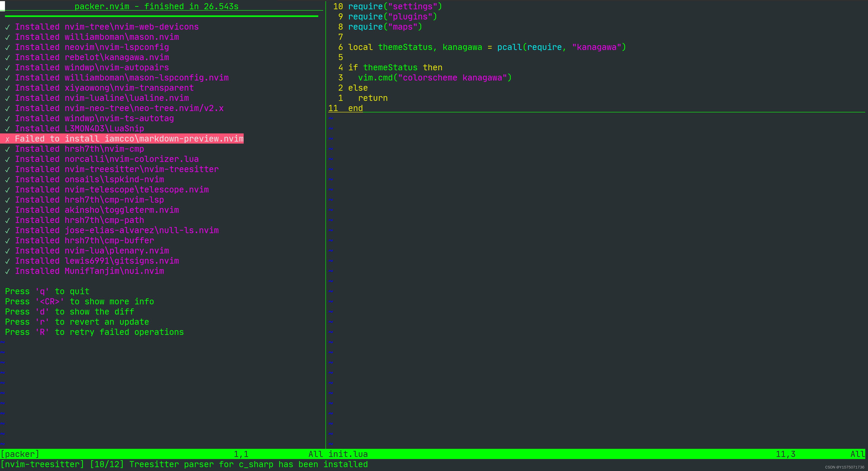Select the Installed windwp\nvim-autopairs row
The image size is (868, 471).
click(87, 67)
